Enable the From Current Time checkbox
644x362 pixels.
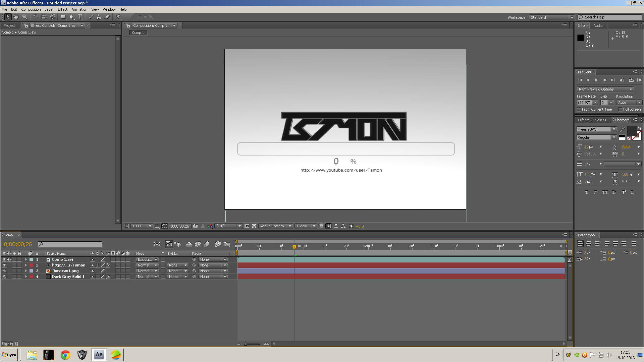tap(579, 110)
